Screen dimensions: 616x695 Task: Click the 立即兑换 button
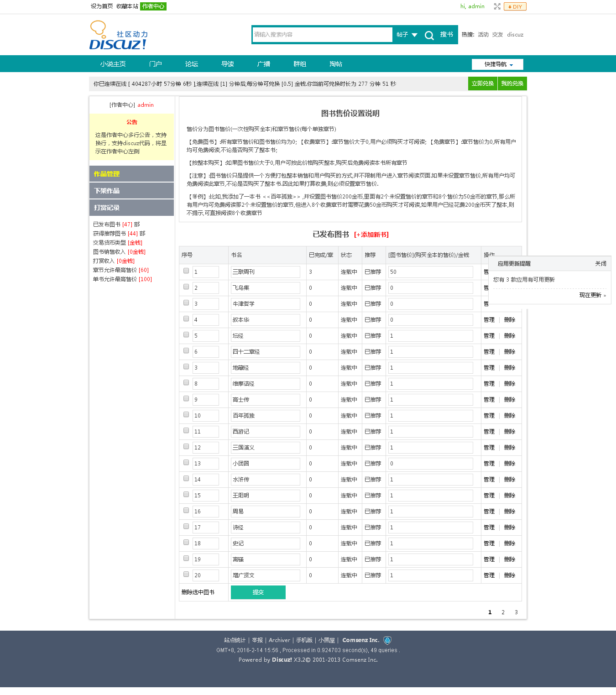483,84
